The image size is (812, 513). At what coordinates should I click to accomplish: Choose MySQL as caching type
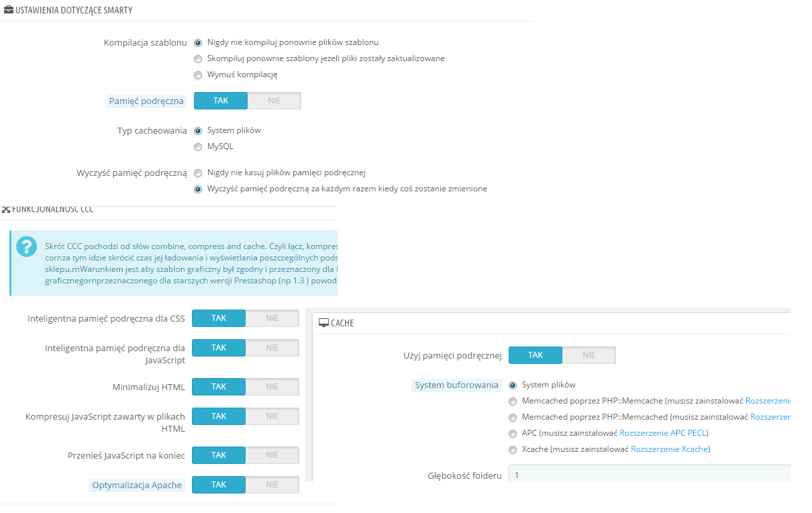pos(198,147)
